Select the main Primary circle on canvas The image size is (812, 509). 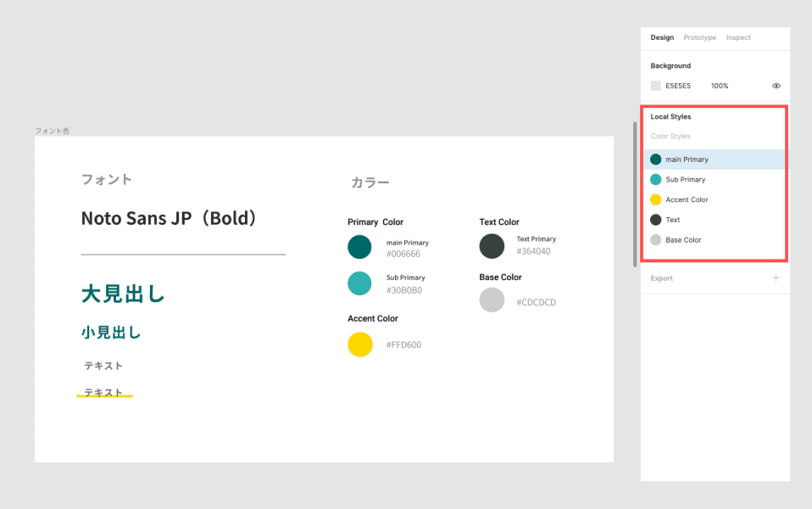point(359,247)
